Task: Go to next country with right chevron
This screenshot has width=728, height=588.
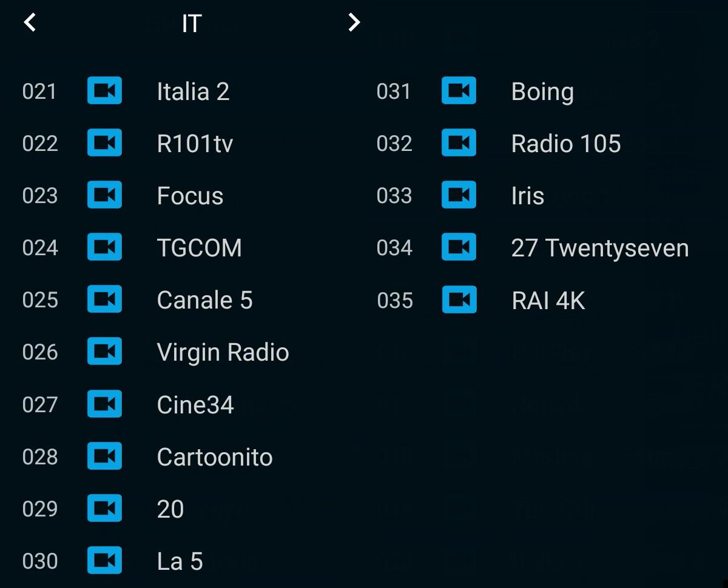Action: (354, 23)
